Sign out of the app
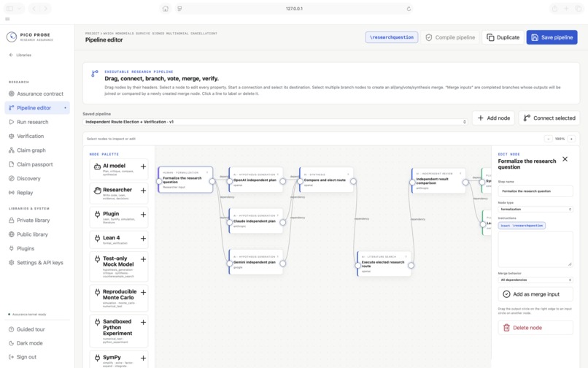Screen dimensions: 588x368 tap(37, 357)
